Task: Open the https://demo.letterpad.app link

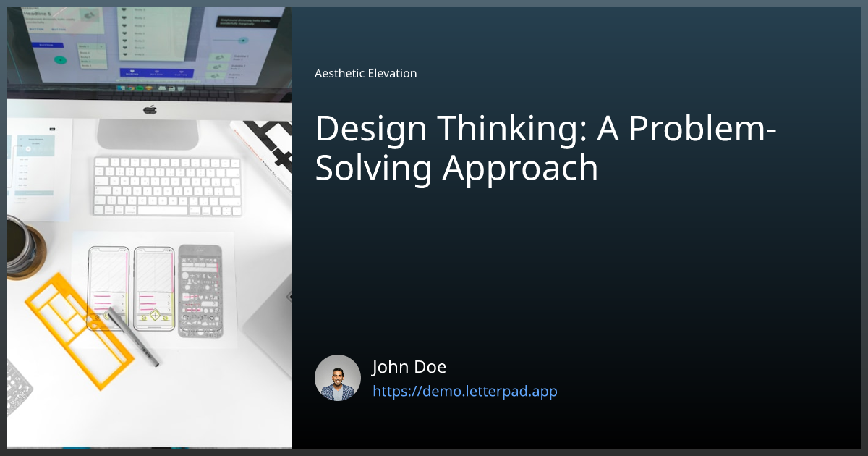Action: coord(465,391)
